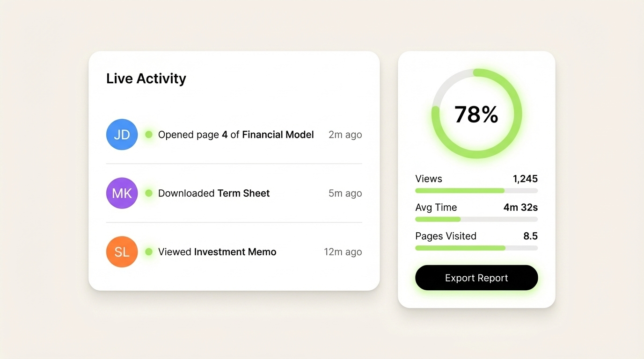Expand the Term Sheet download details

(x=214, y=193)
